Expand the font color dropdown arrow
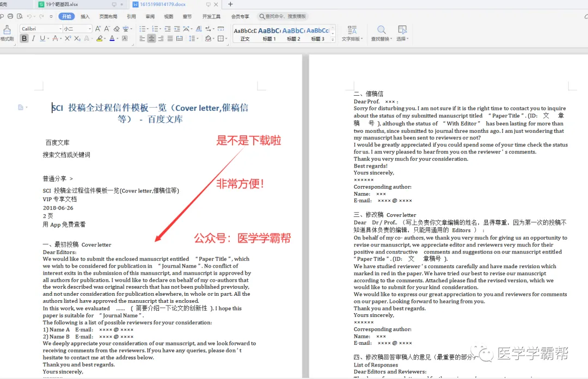The image size is (588, 379). 118,39
